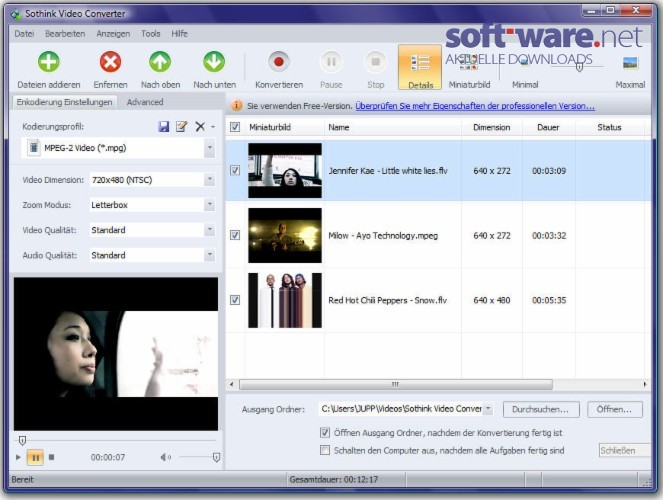Save the encoding profile with the disk icon
This screenshot has width=663, height=500.
(164, 126)
